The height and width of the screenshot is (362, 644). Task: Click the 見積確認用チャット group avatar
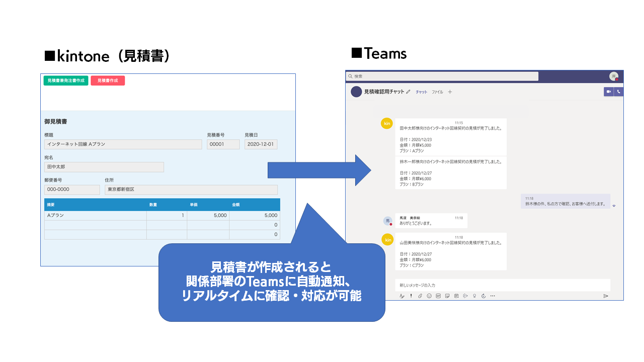tap(356, 92)
